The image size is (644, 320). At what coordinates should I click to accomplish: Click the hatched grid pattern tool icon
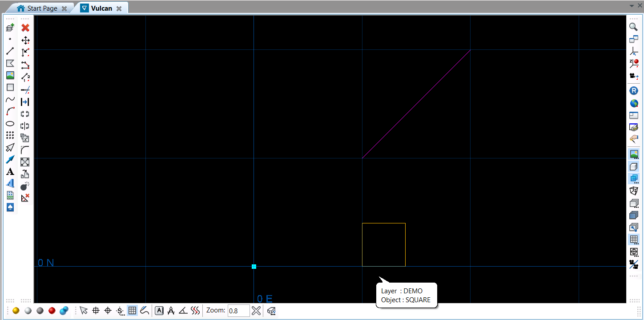click(x=10, y=195)
